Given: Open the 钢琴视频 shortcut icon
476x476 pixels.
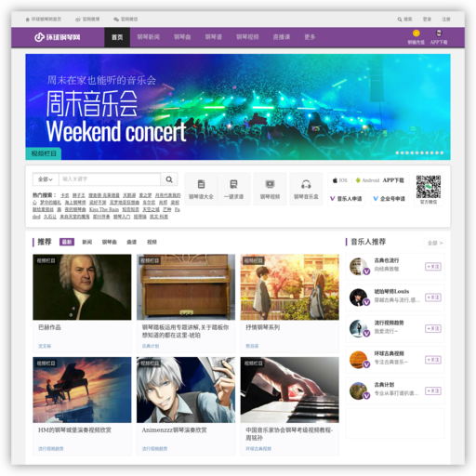Looking at the screenshot, I should (x=270, y=184).
